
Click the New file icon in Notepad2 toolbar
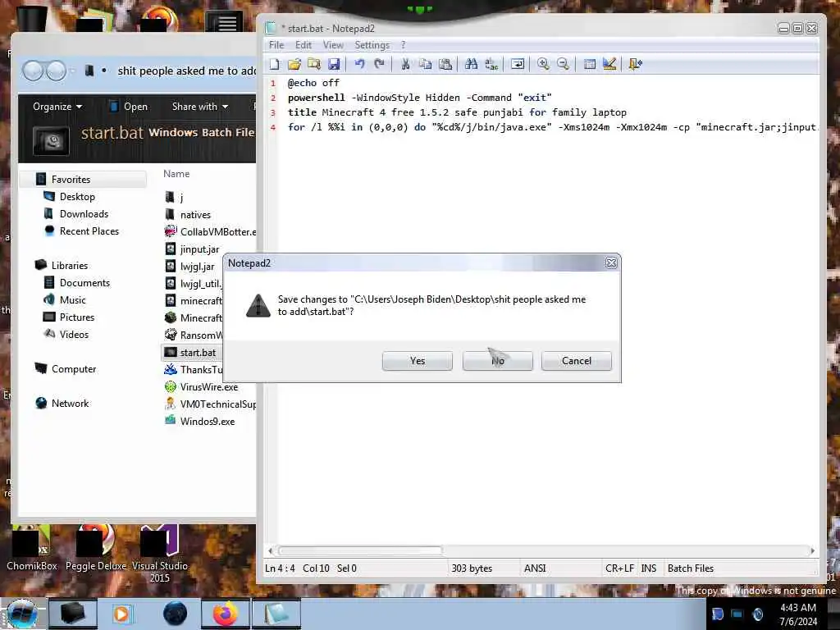pos(275,64)
